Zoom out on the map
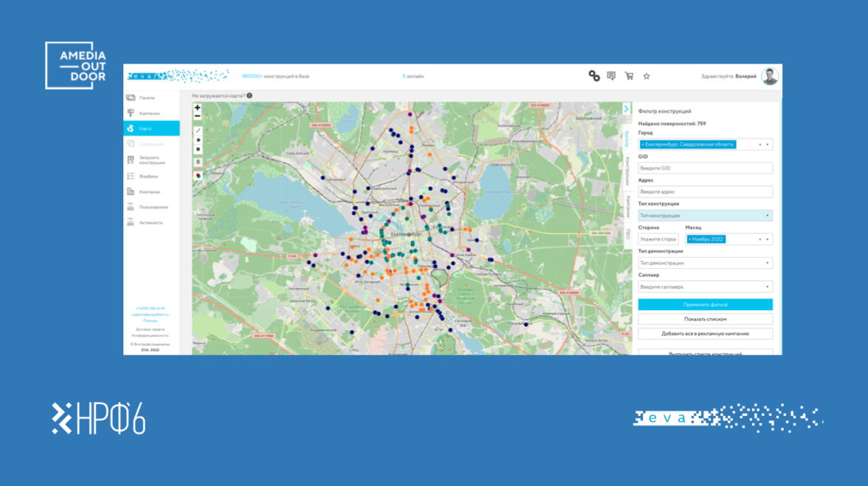This screenshot has width=868, height=486. pyautogui.click(x=197, y=116)
